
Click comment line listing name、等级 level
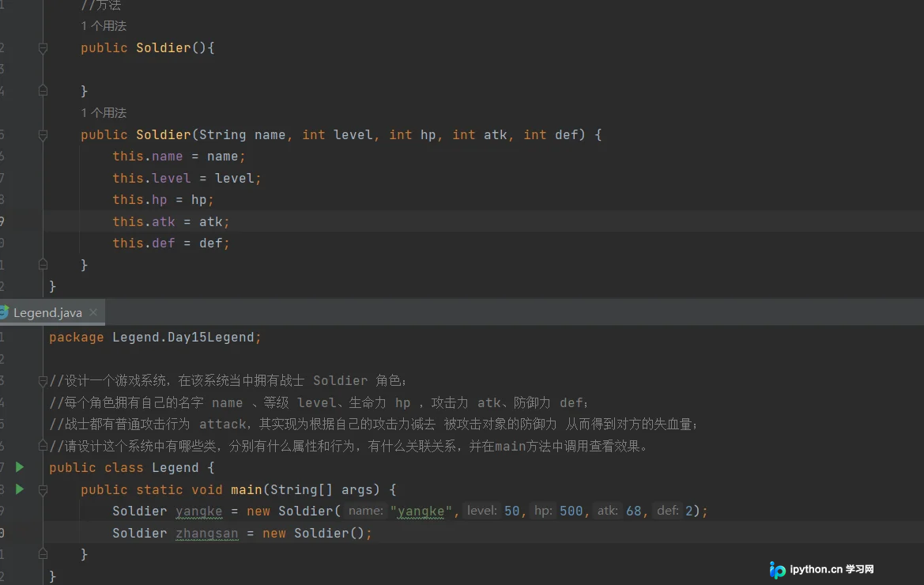pyautogui.click(x=319, y=403)
